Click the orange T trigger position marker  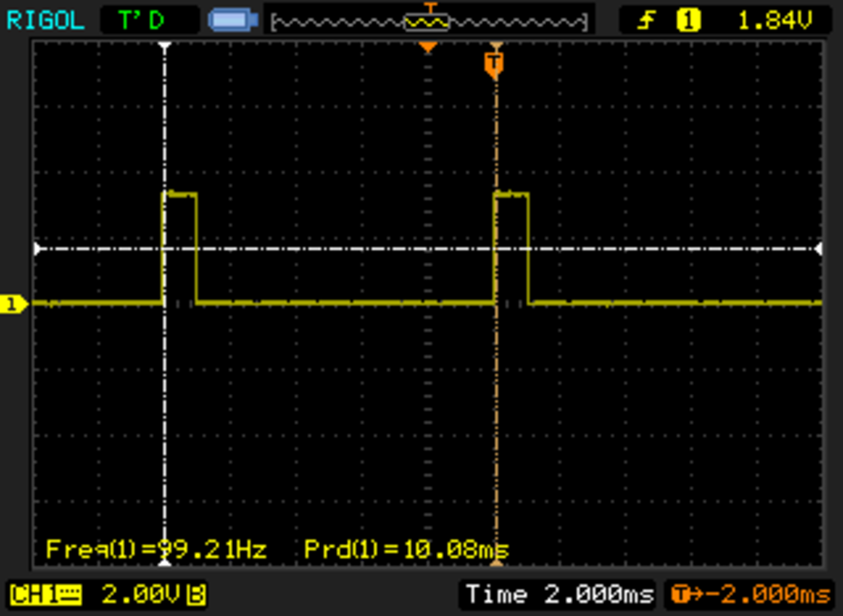pyautogui.click(x=494, y=63)
